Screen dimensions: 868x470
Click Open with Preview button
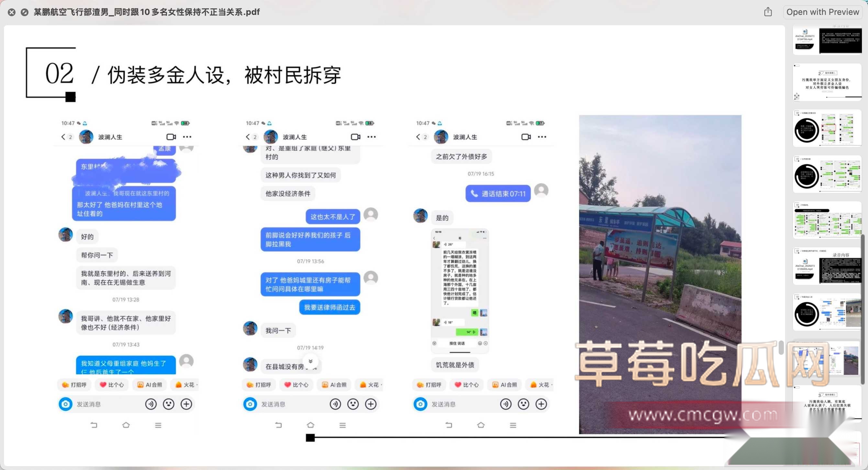tap(822, 12)
